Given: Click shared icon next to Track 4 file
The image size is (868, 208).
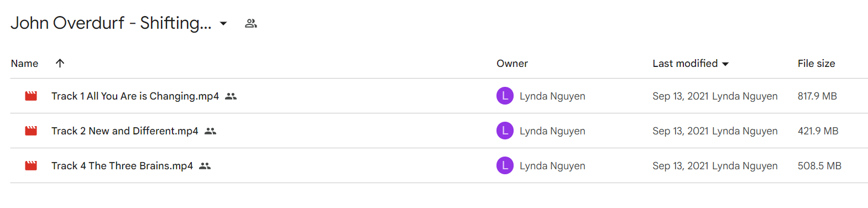Looking at the screenshot, I should [205, 166].
